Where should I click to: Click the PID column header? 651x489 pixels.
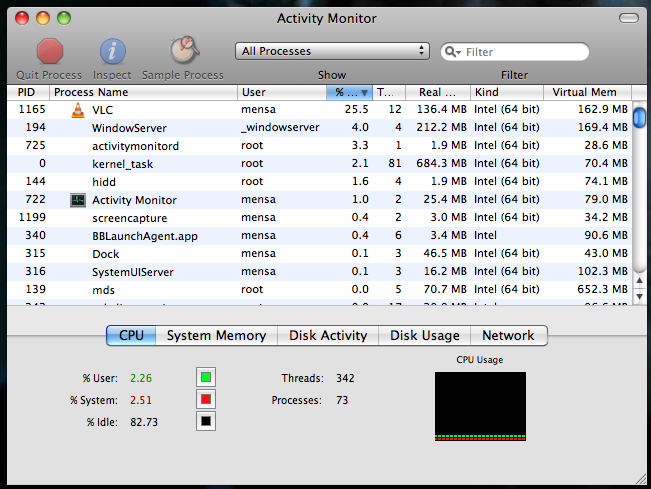(28, 92)
